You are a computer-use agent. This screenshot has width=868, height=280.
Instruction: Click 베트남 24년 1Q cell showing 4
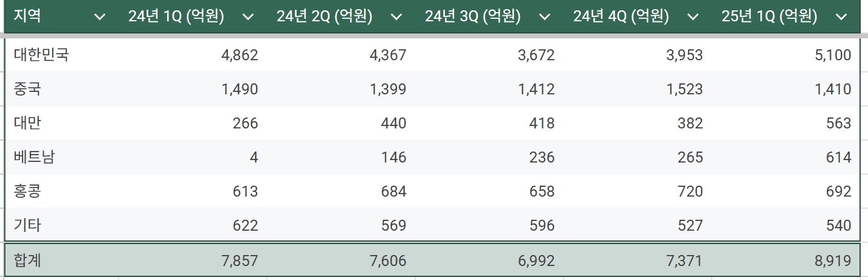tap(193, 158)
